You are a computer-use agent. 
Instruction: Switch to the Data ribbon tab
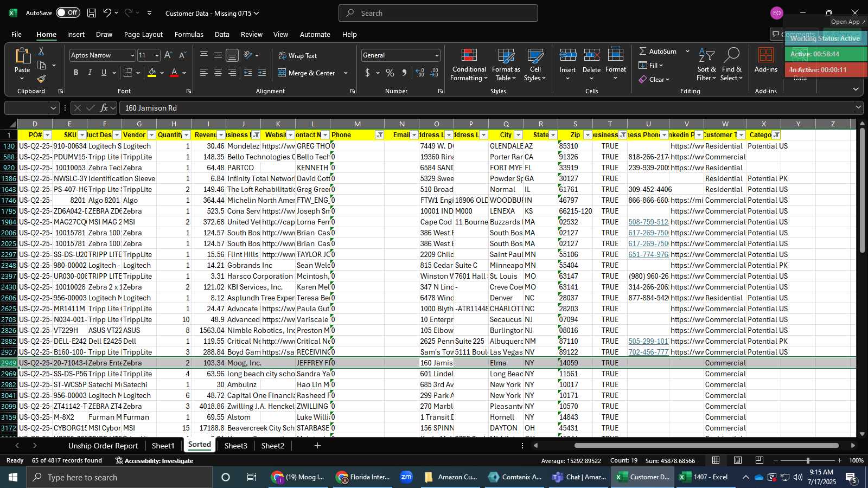[x=222, y=34]
